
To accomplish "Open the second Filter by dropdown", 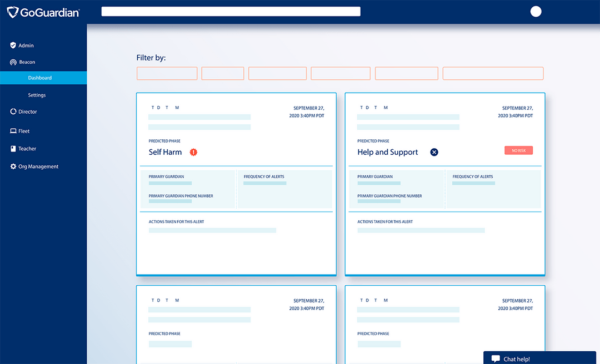I will click(x=222, y=73).
